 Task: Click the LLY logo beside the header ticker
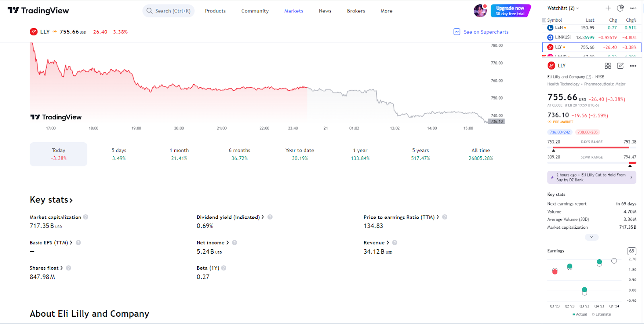[34, 32]
